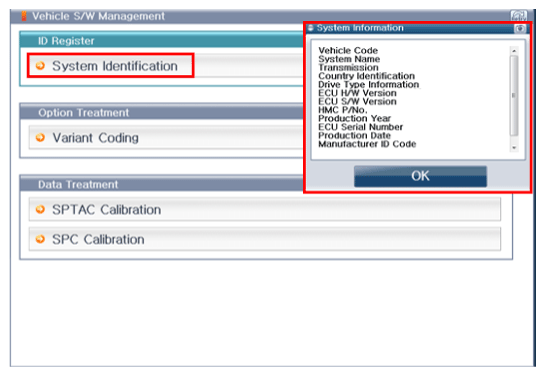Click orange arrow icon beside SPC Calibration
Screen dimensions: 545x376
point(40,239)
